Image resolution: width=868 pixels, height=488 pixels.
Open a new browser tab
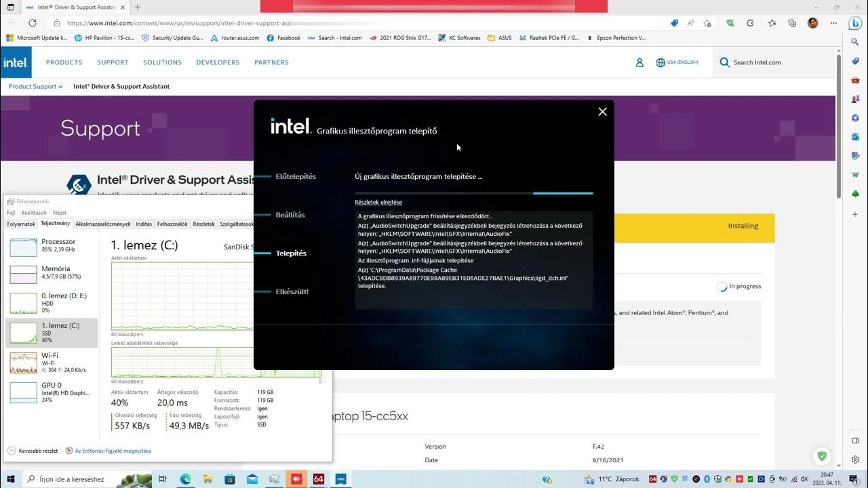coord(138,7)
